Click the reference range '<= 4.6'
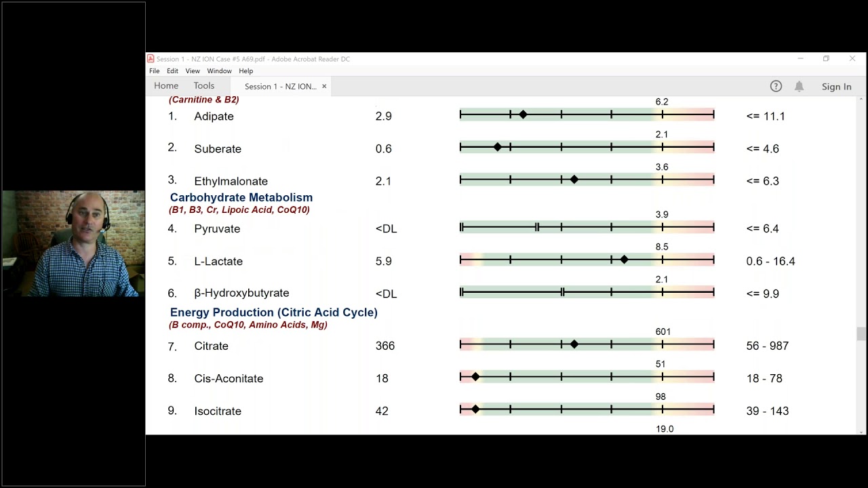 pyautogui.click(x=763, y=149)
